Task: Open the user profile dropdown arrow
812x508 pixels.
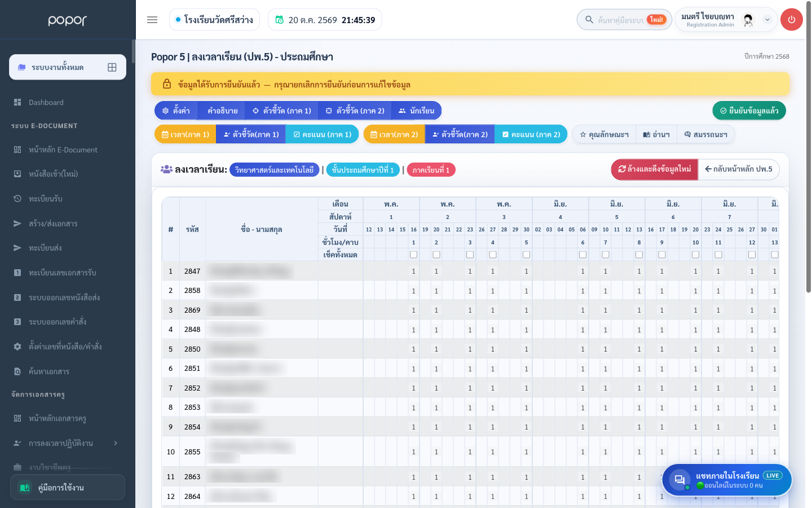Action: click(x=767, y=20)
